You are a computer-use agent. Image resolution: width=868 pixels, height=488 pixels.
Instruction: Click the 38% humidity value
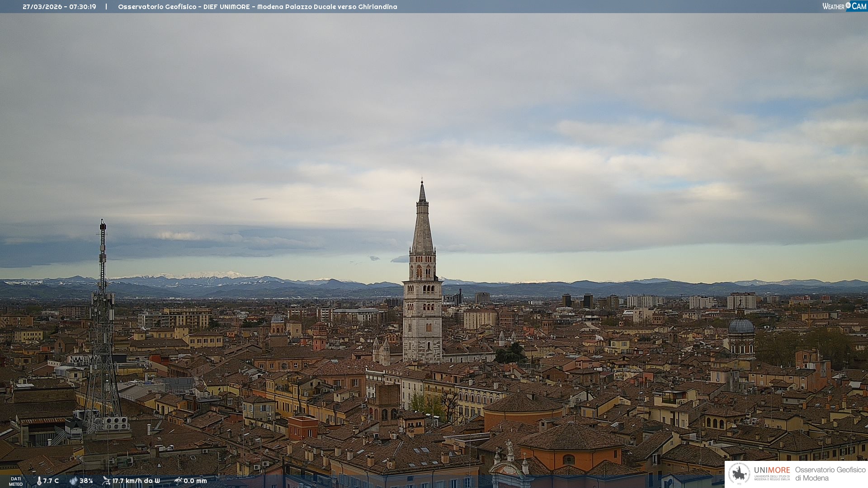click(86, 481)
